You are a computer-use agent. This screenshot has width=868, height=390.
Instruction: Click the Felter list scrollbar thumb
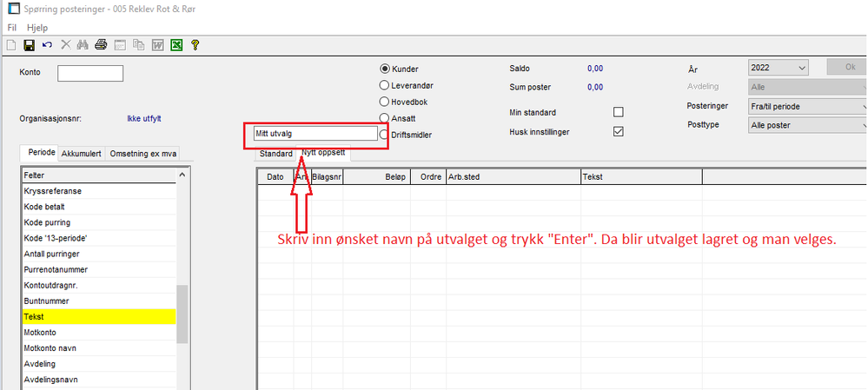pos(182,314)
